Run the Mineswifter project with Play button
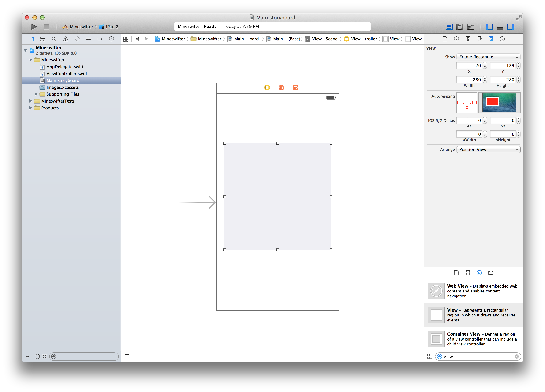 click(34, 27)
